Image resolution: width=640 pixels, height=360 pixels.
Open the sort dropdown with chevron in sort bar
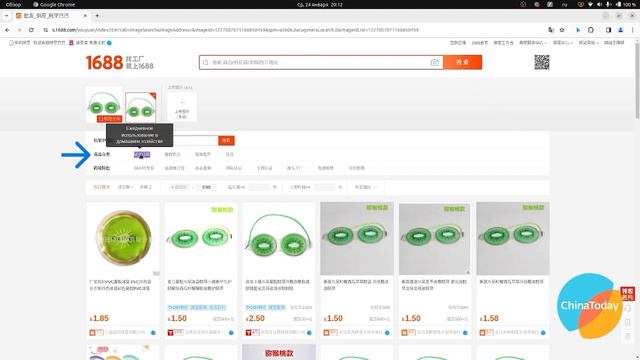point(125,187)
